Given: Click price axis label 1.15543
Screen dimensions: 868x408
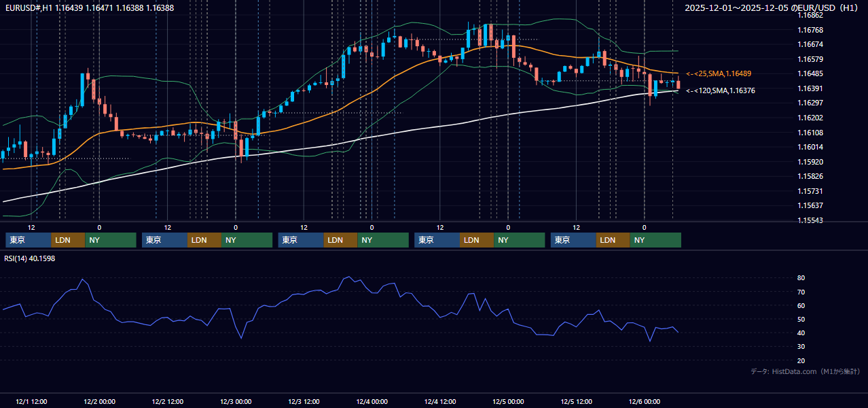Looking at the screenshot, I should click(810, 220).
